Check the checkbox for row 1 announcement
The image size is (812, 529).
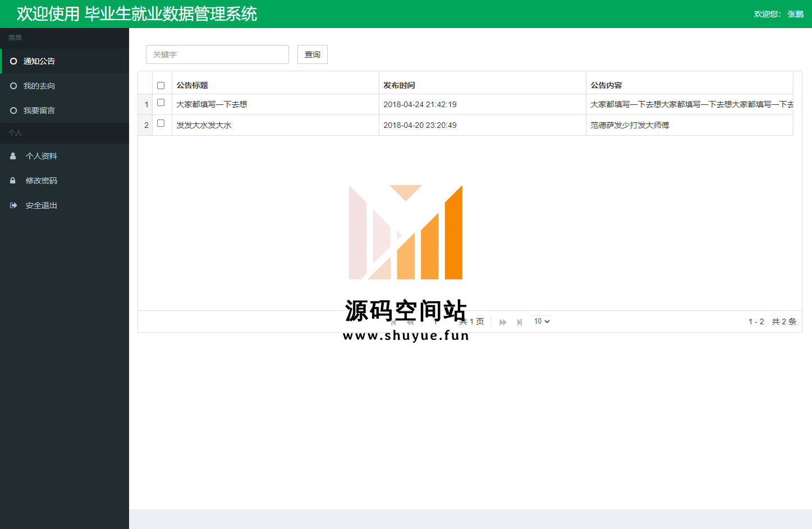(x=161, y=103)
